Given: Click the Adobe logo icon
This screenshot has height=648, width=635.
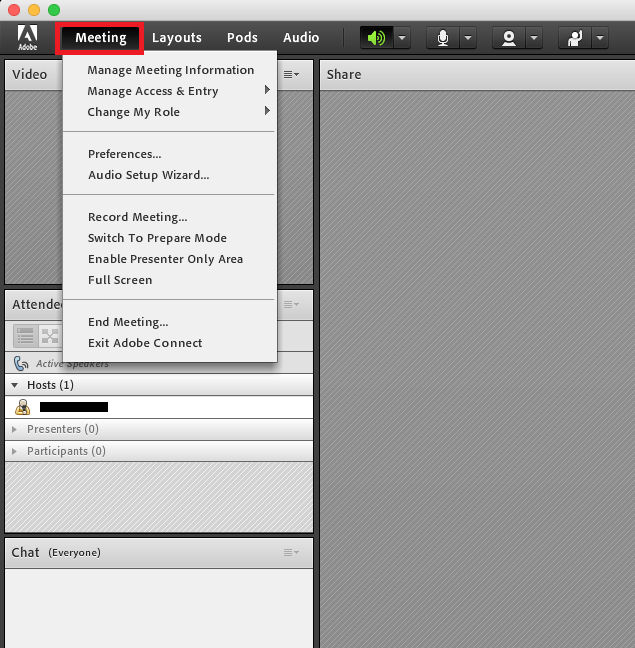Looking at the screenshot, I should [27, 38].
